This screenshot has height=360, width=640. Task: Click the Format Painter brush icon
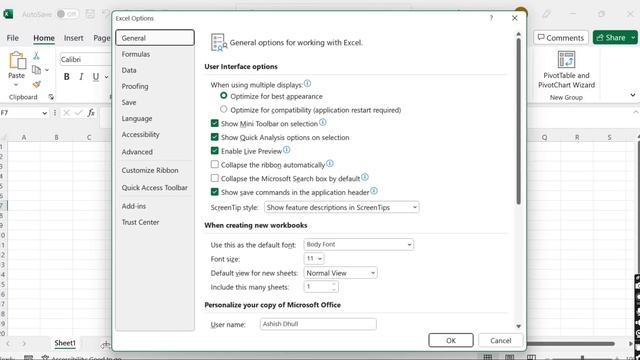point(36,84)
